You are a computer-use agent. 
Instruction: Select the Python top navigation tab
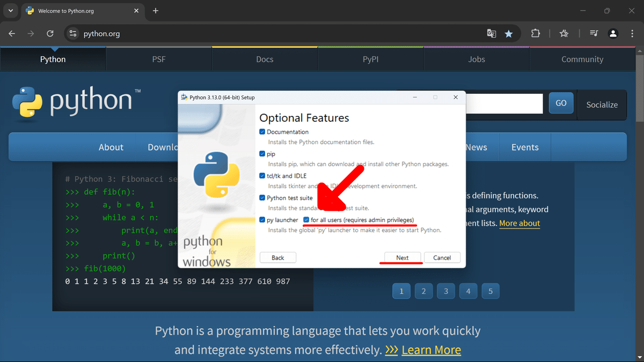(x=53, y=59)
